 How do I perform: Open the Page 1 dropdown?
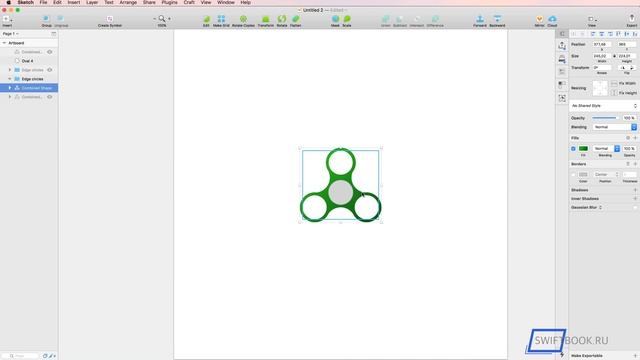point(11,33)
